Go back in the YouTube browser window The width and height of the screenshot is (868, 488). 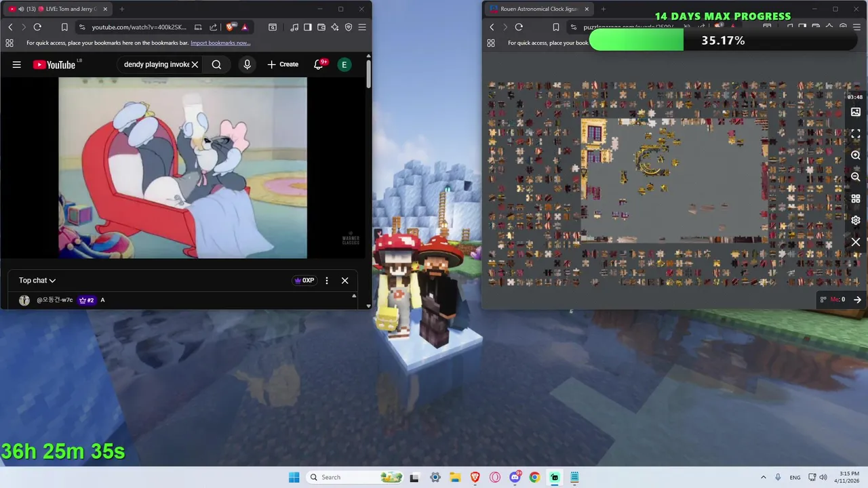[10, 27]
